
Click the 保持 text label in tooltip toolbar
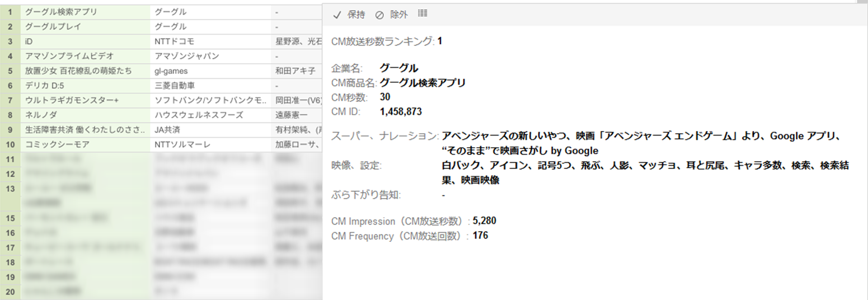pyautogui.click(x=356, y=15)
